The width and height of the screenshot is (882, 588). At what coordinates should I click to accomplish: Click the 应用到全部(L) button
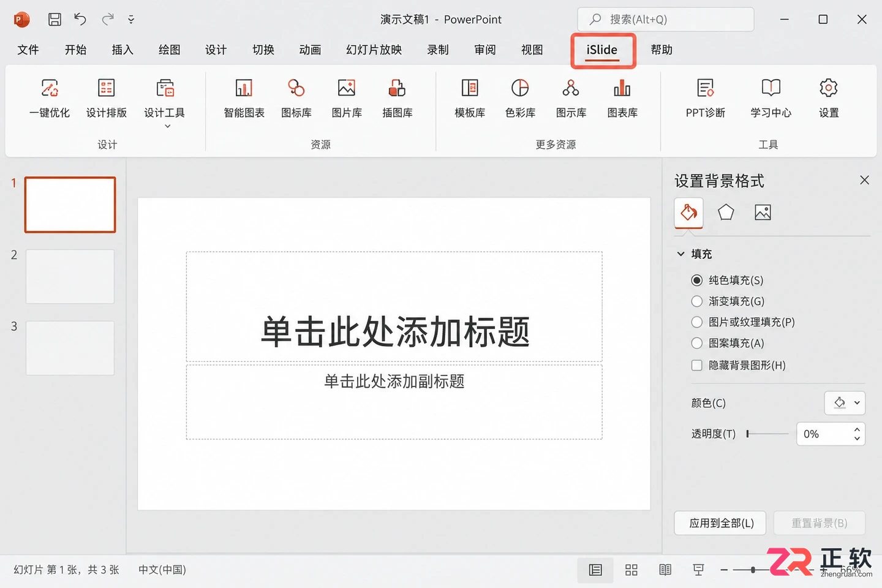pyautogui.click(x=720, y=523)
